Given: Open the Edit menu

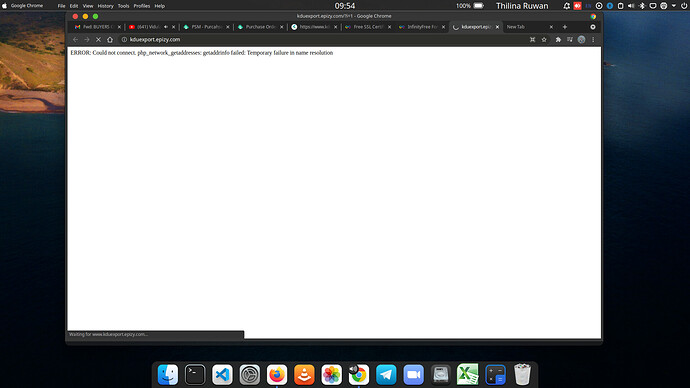Looking at the screenshot, I should coord(74,6).
